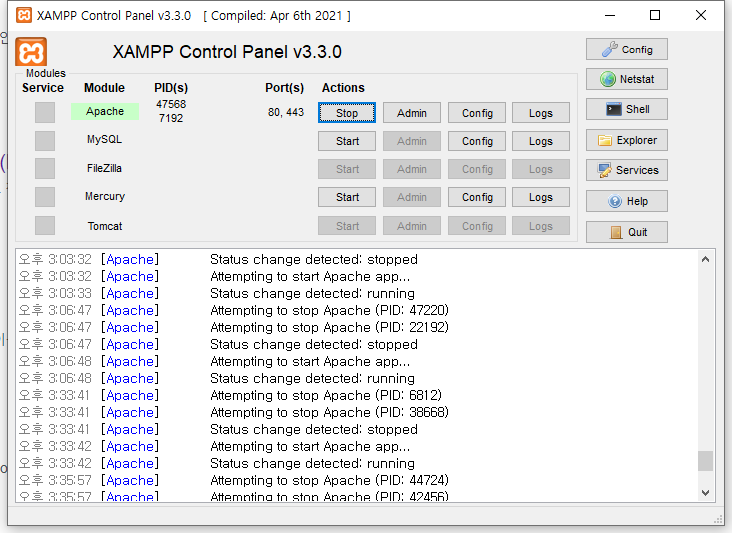This screenshot has width=732, height=533.
Task: Click Apache ports 80, 443 value
Action: 286,112
